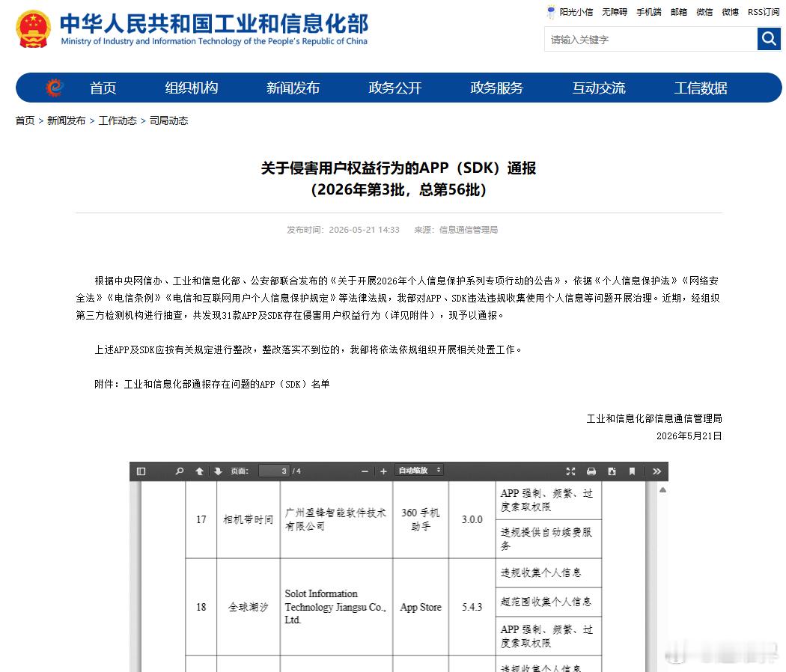
Task: Zoom out in PDF viewer
Action: (x=365, y=471)
